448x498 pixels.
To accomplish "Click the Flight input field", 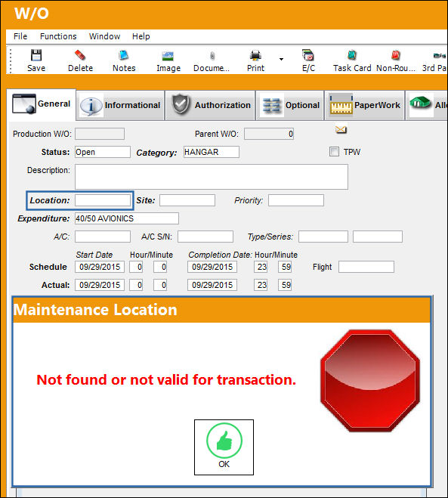I will coord(366,267).
